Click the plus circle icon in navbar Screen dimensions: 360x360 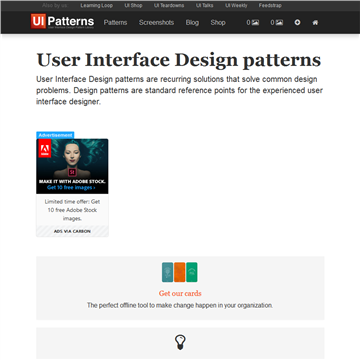(297, 22)
